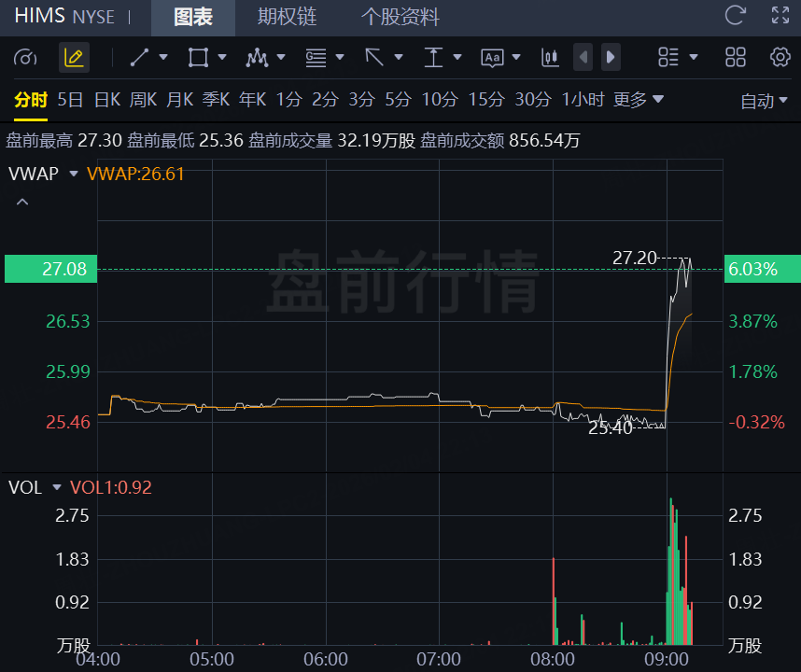Toggle the highlighted pencil drawing mode
The width and height of the screenshot is (801, 672).
coord(74,57)
